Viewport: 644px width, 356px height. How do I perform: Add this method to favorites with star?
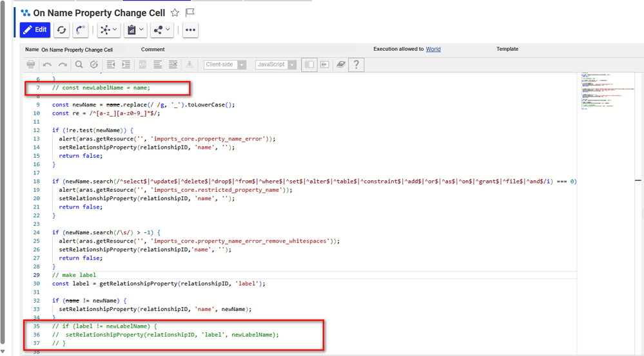pyautogui.click(x=175, y=13)
